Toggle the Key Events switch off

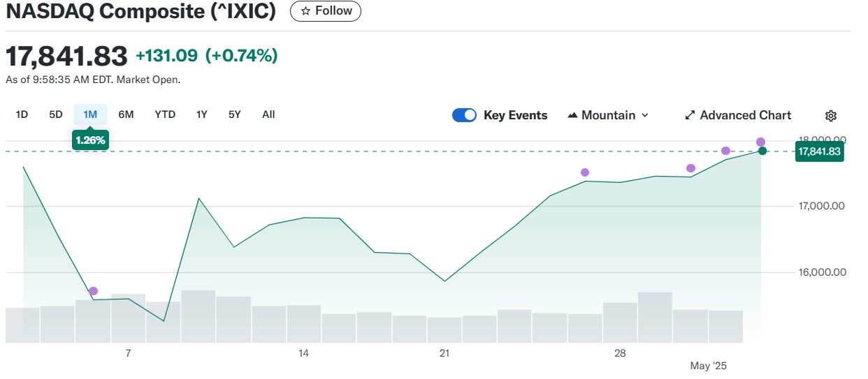pos(464,115)
